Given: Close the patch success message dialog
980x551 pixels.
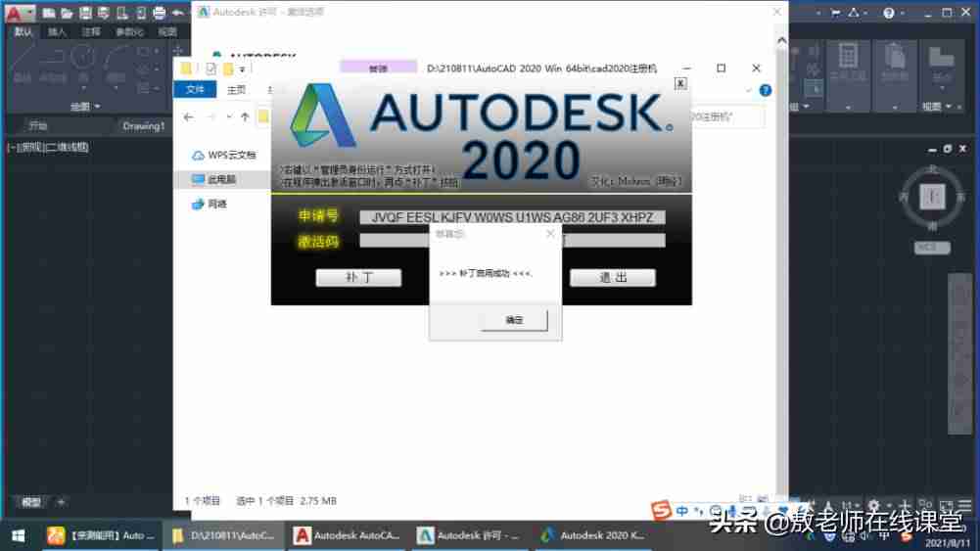Looking at the screenshot, I should pos(550,234).
